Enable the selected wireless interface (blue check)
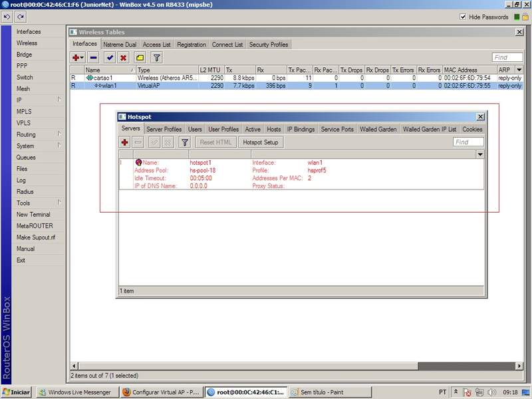 pos(110,58)
